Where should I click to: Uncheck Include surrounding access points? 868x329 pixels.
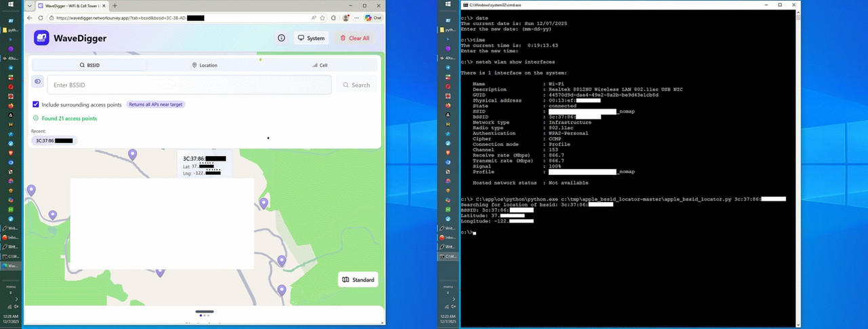point(36,104)
